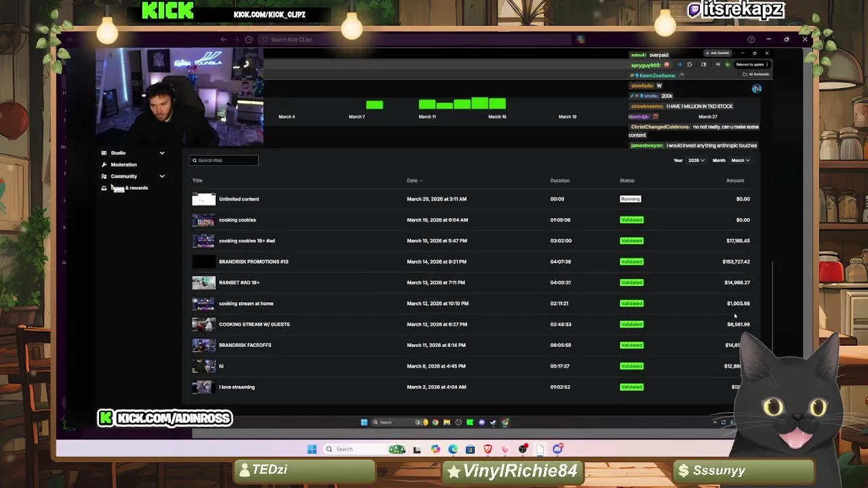
Task: Click the help question mark icon
Action: tap(751, 39)
